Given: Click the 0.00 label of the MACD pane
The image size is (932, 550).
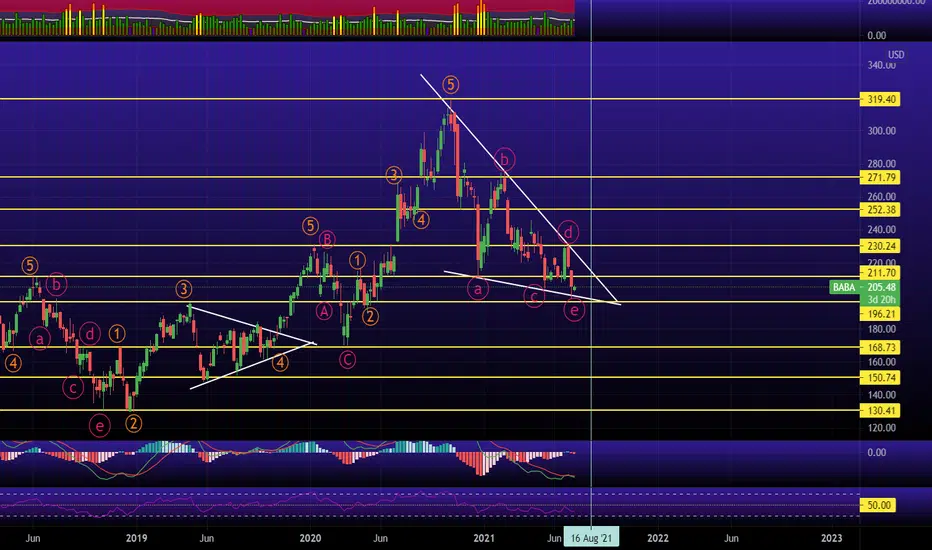Looking at the screenshot, I should (877, 452).
